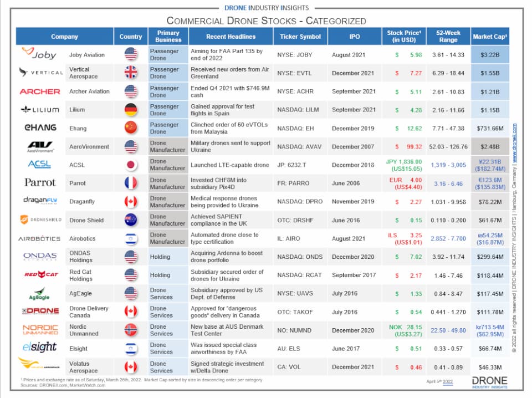Click the AeroVironment logo
This screenshot has height=398, width=532.
tap(40, 146)
